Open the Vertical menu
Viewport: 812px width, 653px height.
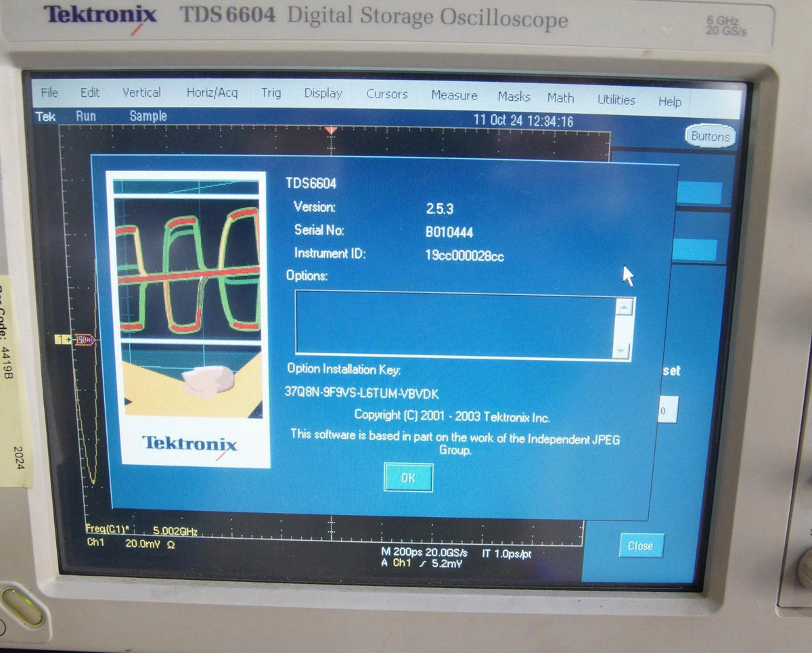tap(141, 92)
